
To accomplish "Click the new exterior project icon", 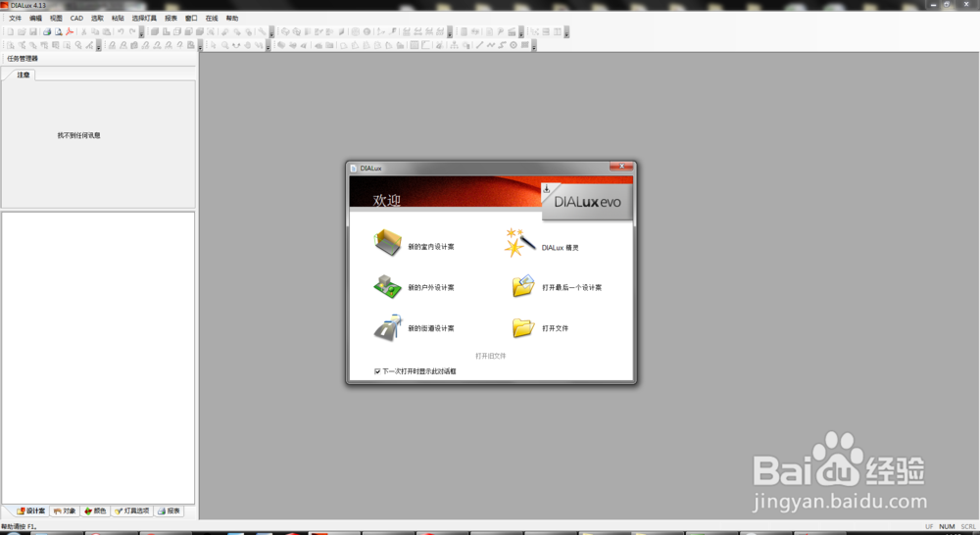I will (x=387, y=287).
